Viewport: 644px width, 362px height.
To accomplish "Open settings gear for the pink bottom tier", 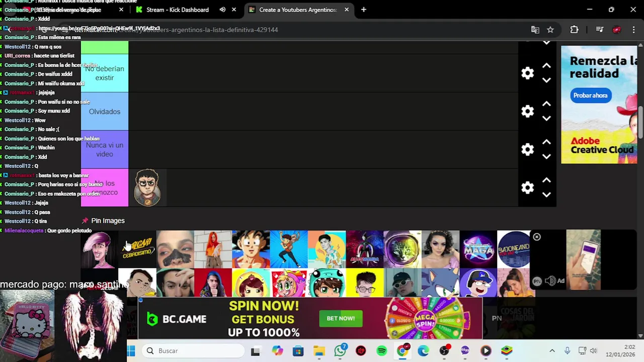I will click(527, 188).
